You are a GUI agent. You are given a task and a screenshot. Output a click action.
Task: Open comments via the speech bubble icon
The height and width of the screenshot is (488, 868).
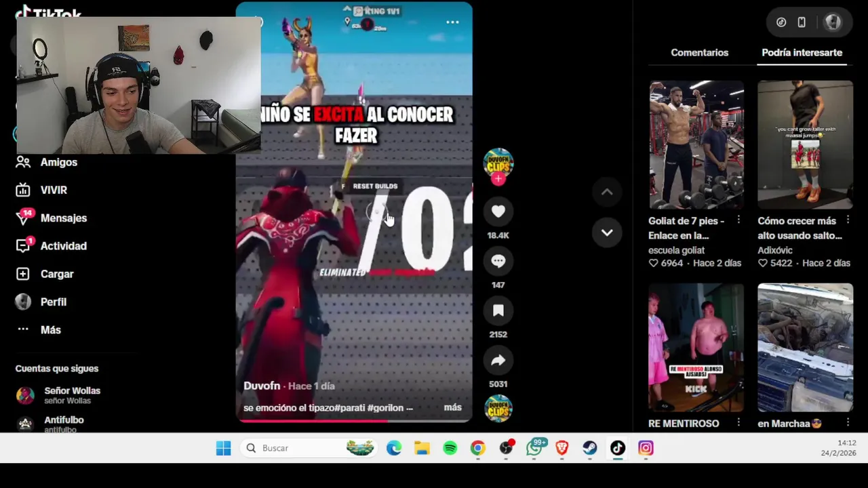click(498, 261)
